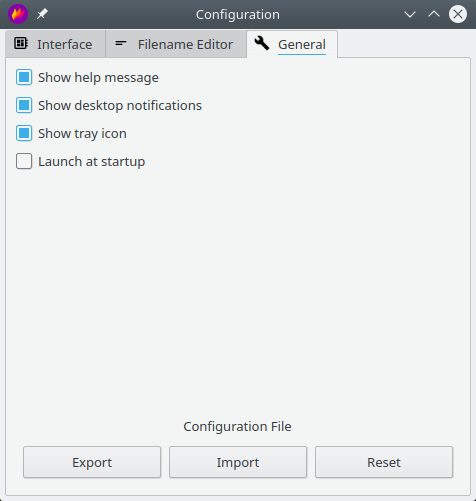Image resolution: width=476 pixels, height=501 pixels.
Task: Reset configuration to defaults
Action: (384, 462)
